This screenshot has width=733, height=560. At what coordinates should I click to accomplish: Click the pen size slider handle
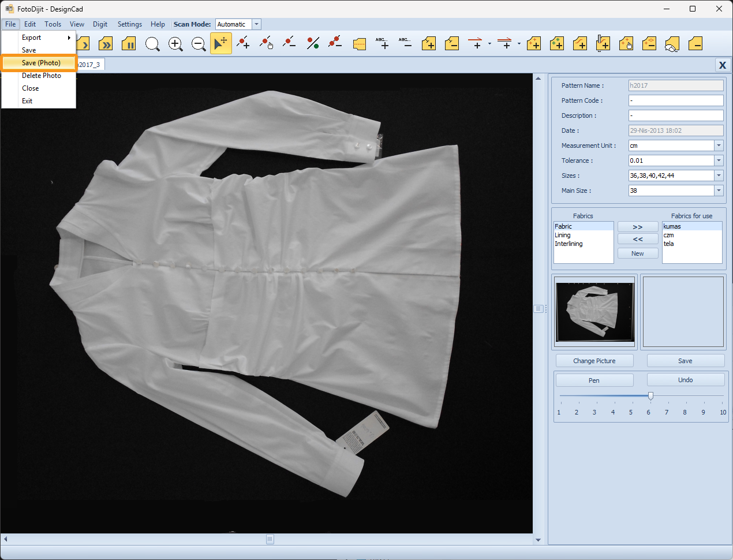pyautogui.click(x=650, y=396)
